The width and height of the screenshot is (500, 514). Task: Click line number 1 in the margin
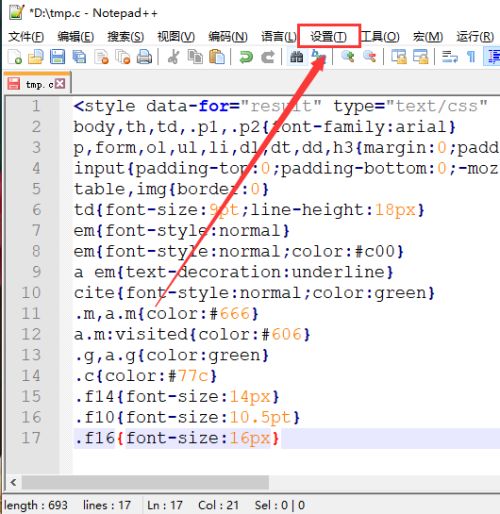[x=36, y=106]
